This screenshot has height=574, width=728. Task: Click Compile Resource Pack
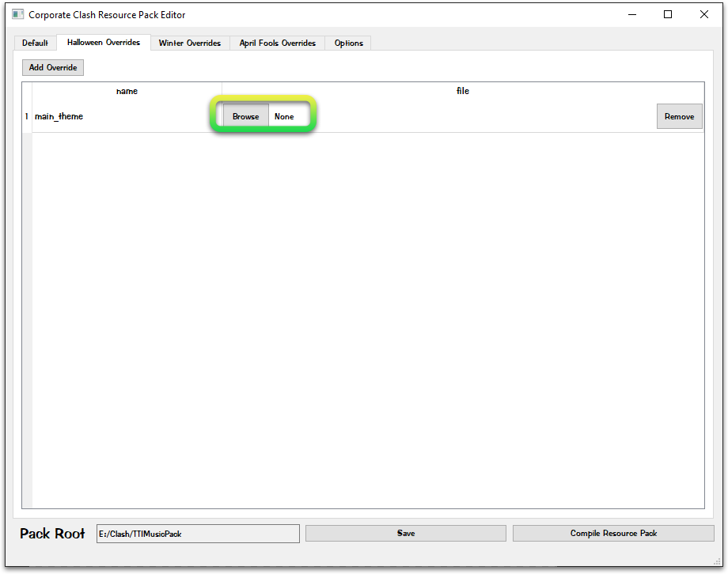click(x=613, y=533)
